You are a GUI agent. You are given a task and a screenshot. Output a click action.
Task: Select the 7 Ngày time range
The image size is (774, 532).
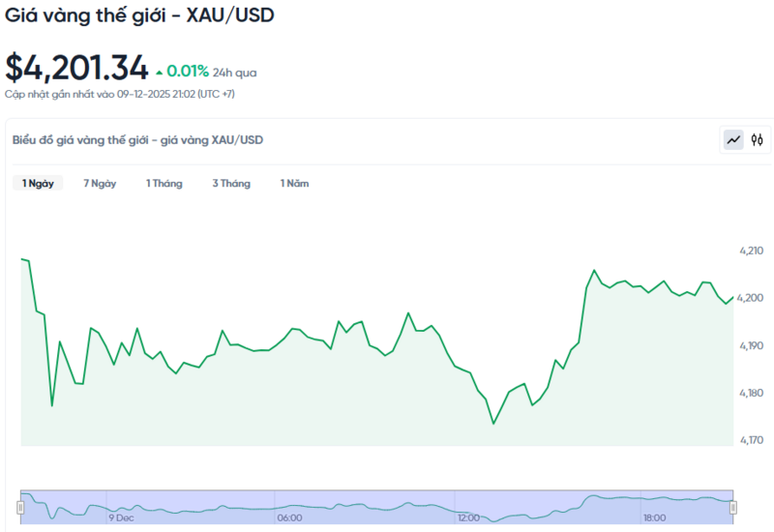click(x=100, y=183)
